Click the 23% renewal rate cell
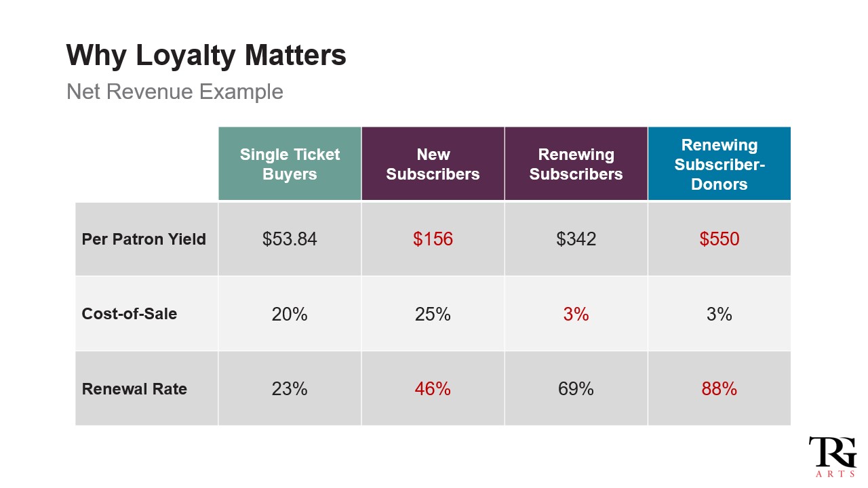The height and width of the screenshot is (488, 868). [x=290, y=389]
